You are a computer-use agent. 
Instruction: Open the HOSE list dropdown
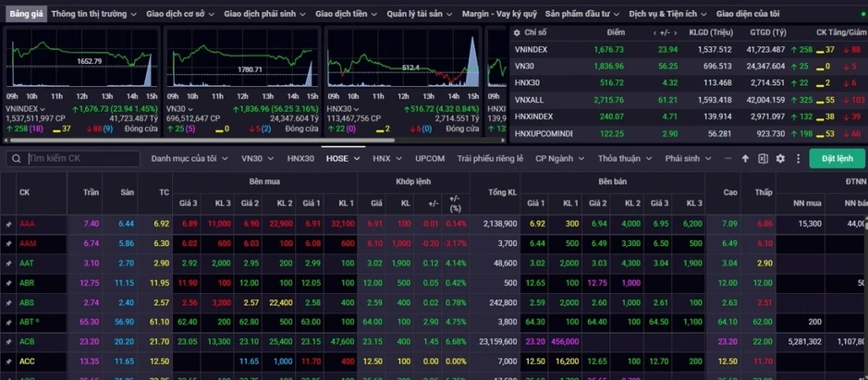(343, 158)
